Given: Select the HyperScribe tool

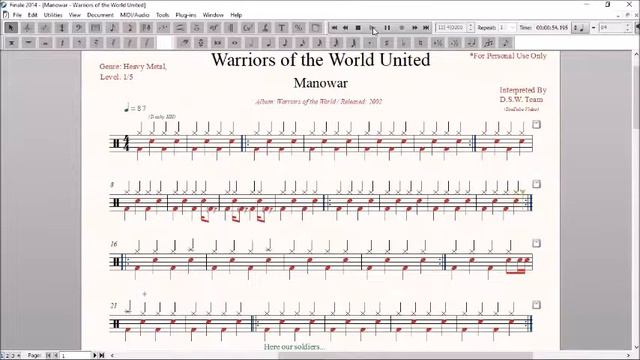Looking at the screenshot, I should tap(146, 28).
